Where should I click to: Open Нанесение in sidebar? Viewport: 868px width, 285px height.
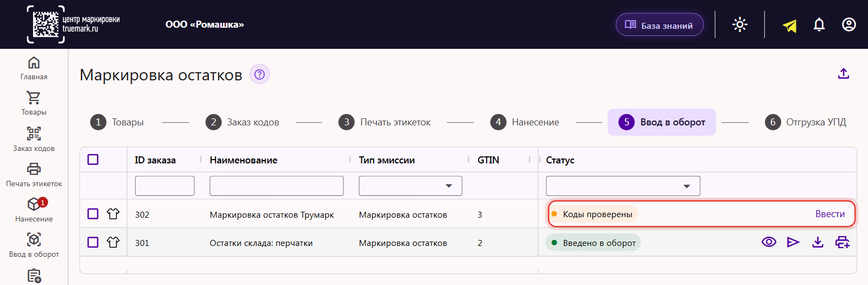pos(34,210)
